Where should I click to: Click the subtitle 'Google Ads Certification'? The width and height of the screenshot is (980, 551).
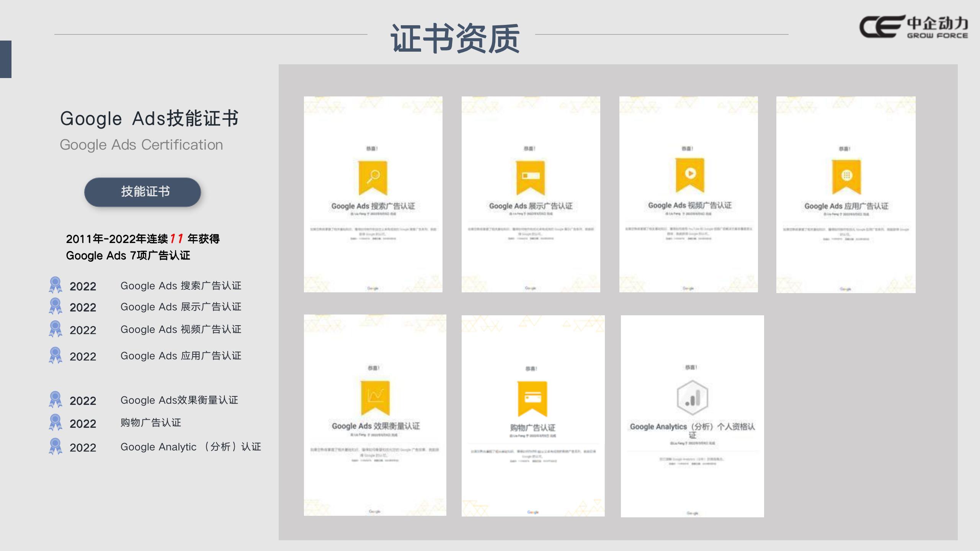(x=141, y=145)
